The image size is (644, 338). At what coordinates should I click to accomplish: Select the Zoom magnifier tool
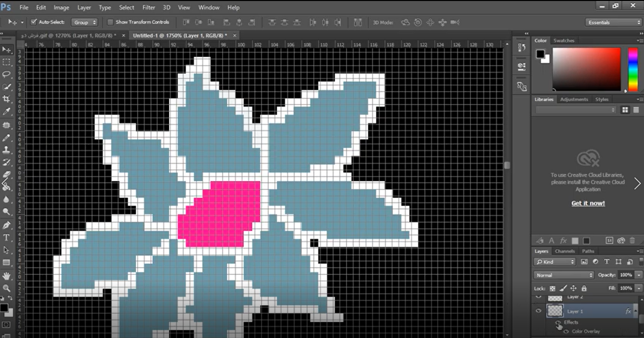[7, 288]
